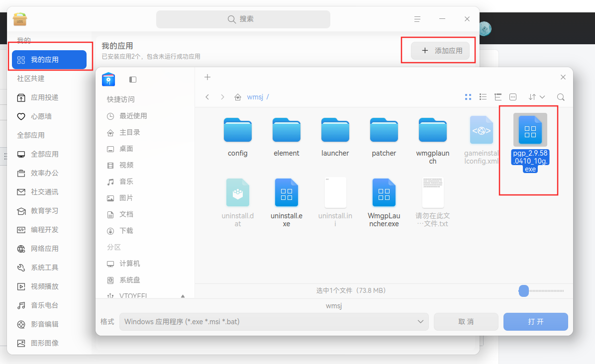Close the file chooser dialog
595x364 pixels.
pos(563,77)
